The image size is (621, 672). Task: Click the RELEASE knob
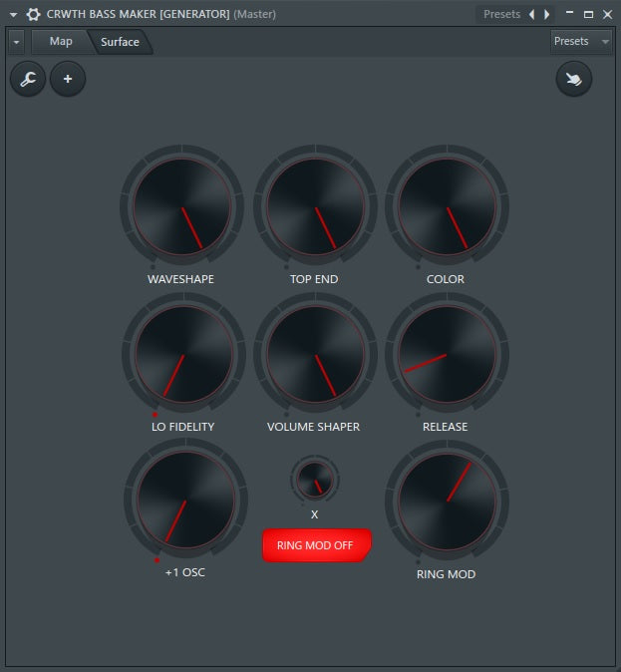[447, 355]
